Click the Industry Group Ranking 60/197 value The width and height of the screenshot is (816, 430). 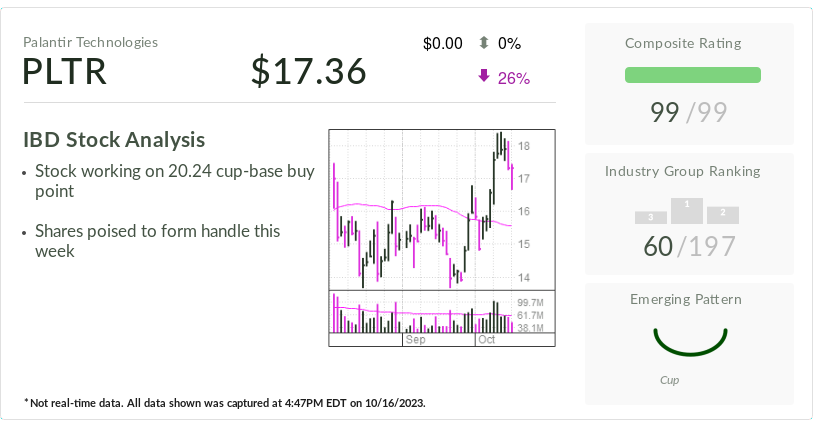click(x=690, y=246)
